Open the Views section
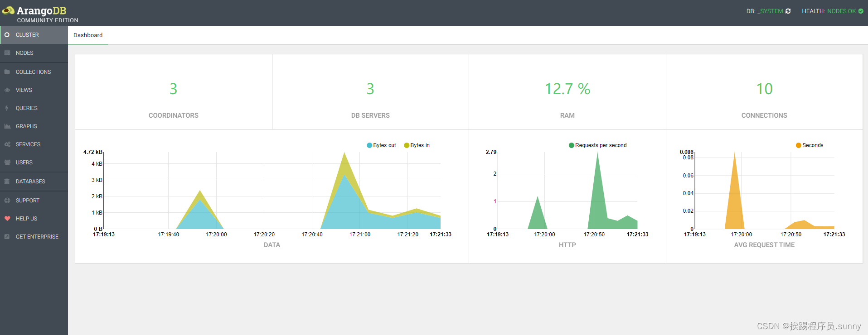This screenshot has width=868, height=335. 34,90
